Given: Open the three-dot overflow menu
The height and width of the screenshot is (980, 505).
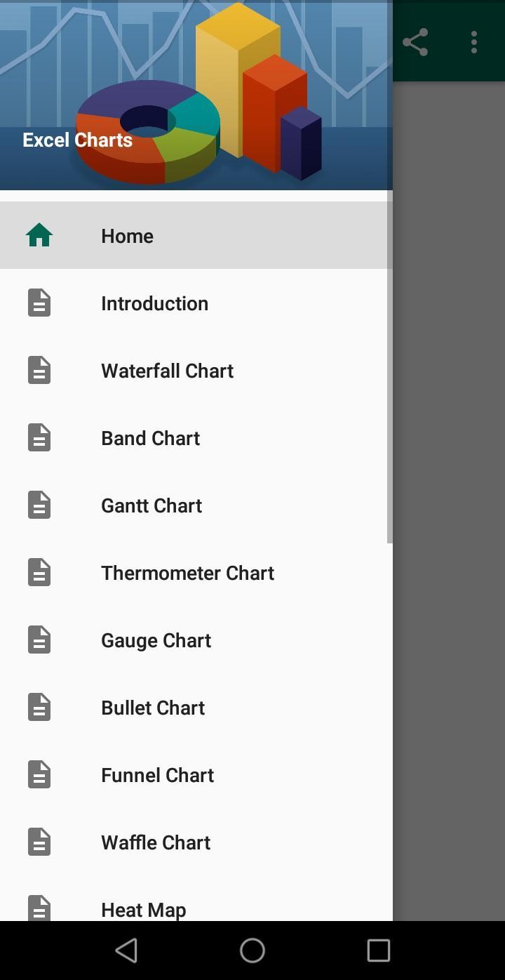Looking at the screenshot, I should 474,42.
